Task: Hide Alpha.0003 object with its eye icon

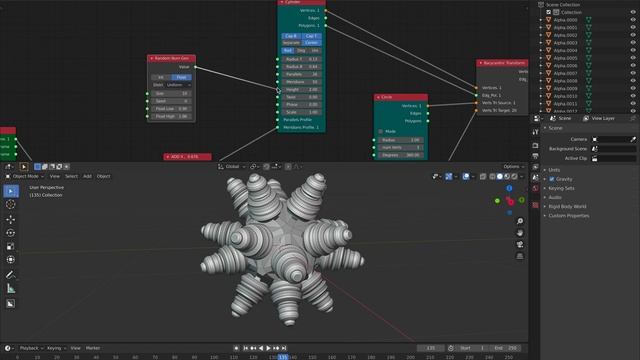Action: coord(633,42)
